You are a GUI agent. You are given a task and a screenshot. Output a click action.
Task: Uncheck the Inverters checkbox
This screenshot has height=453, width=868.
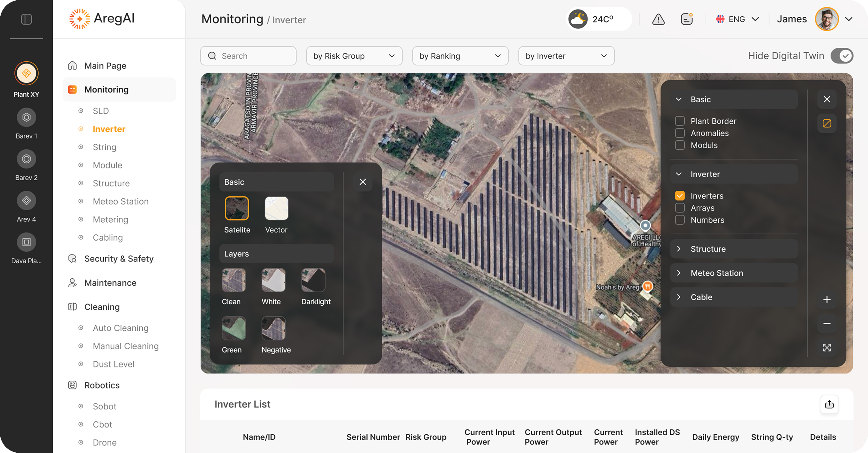pyautogui.click(x=680, y=196)
